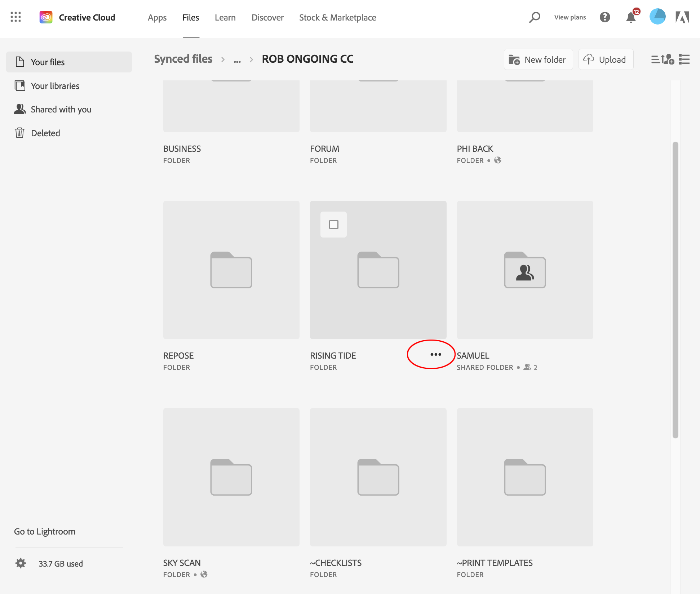
Task: Open Stock & Marketplace menu
Action: (337, 17)
